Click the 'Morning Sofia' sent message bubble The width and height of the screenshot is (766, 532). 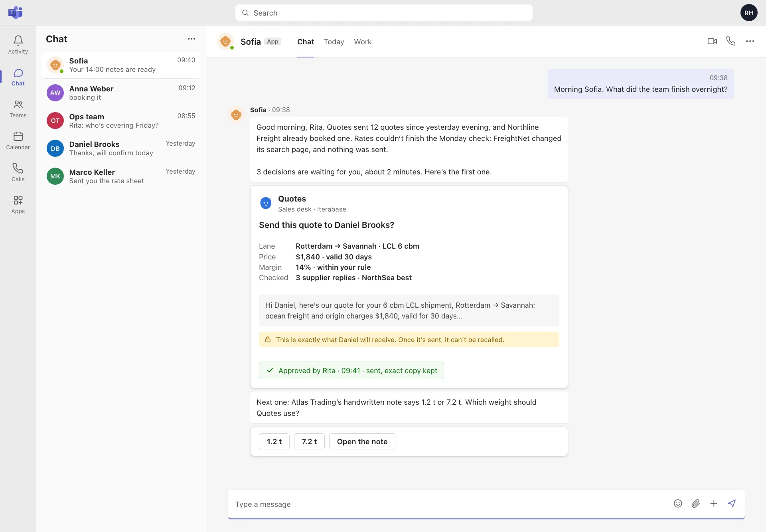(x=641, y=84)
